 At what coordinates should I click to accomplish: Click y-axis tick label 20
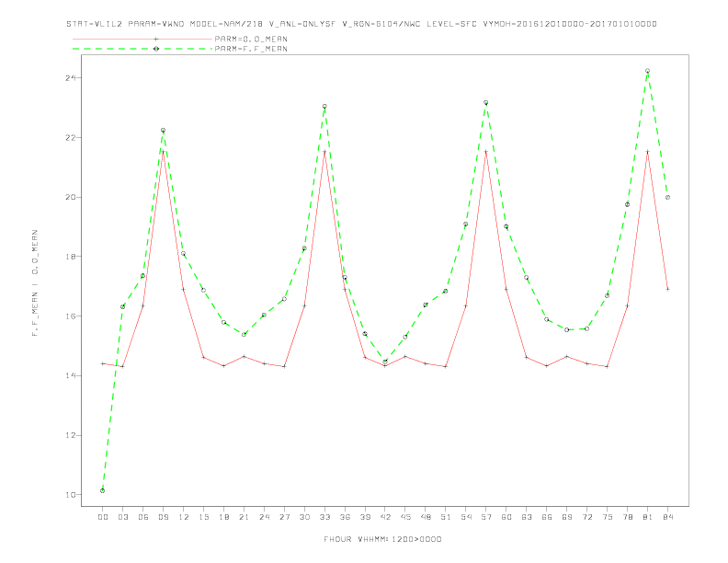pyautogui.click(x=70, y=198)
